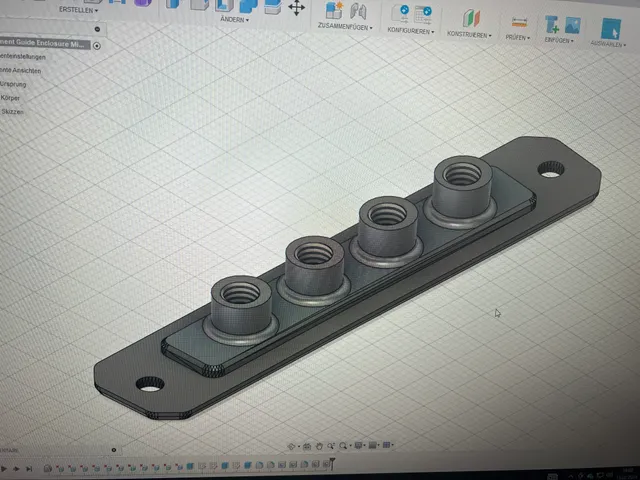
Task: Open the Viewports layout dropdown
Action: 387,444
